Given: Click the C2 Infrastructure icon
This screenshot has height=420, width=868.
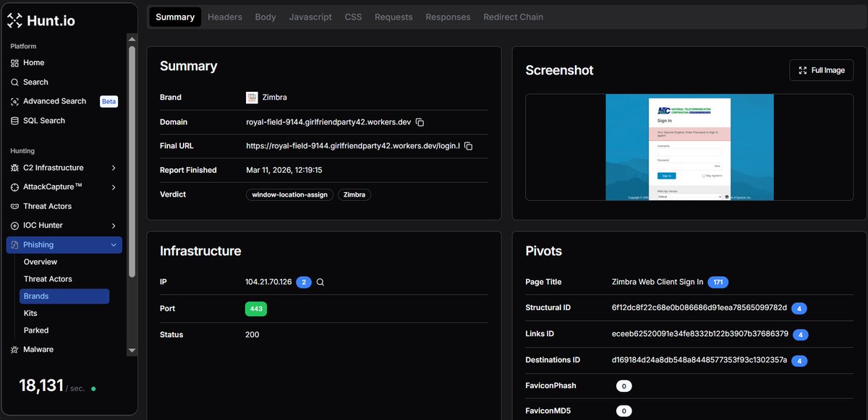Looking at the screenshot, I should coord(15,168).
